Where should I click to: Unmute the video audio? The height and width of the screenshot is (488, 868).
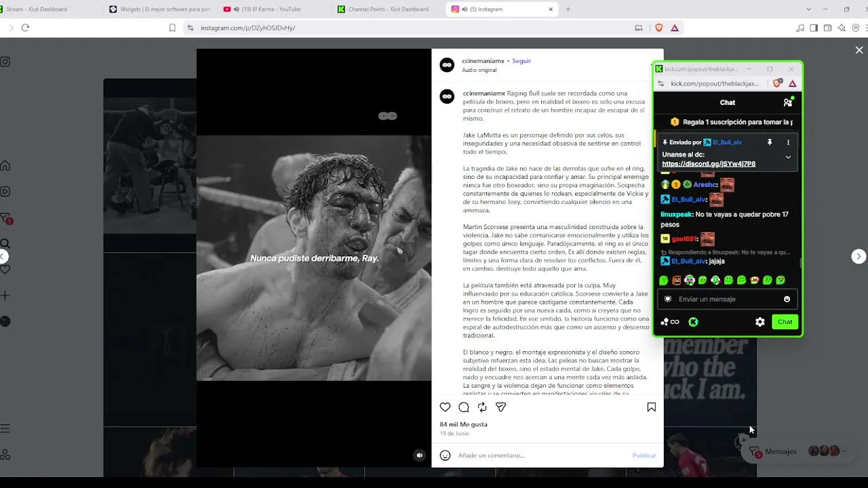tap(419, 455)
